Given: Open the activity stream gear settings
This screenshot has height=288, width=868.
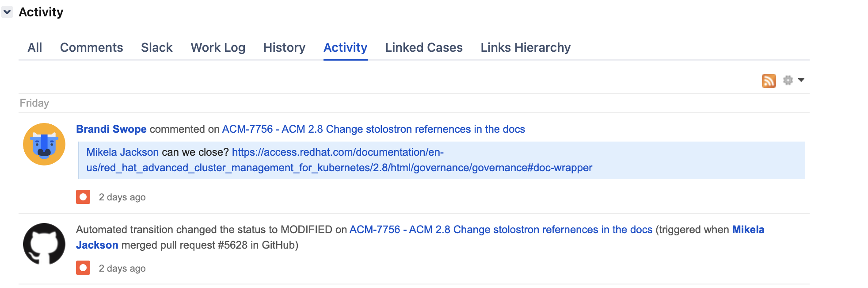Looking at the screenshot, I should 788,80.
